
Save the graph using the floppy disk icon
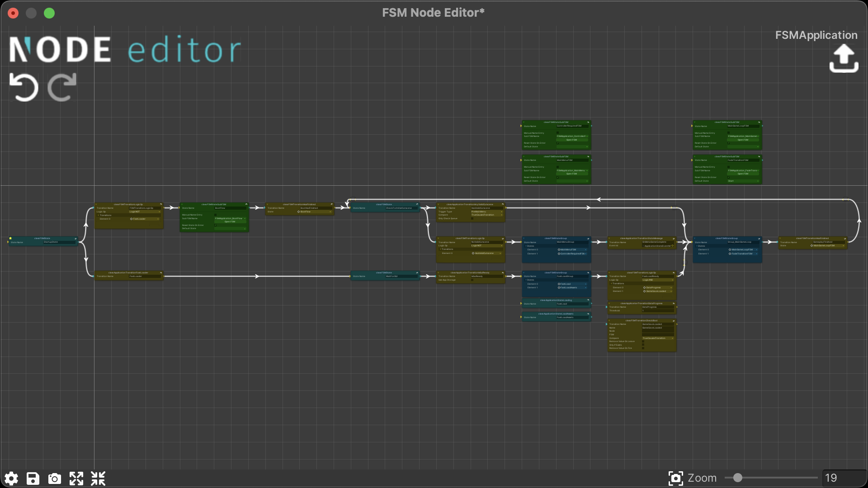32,479
